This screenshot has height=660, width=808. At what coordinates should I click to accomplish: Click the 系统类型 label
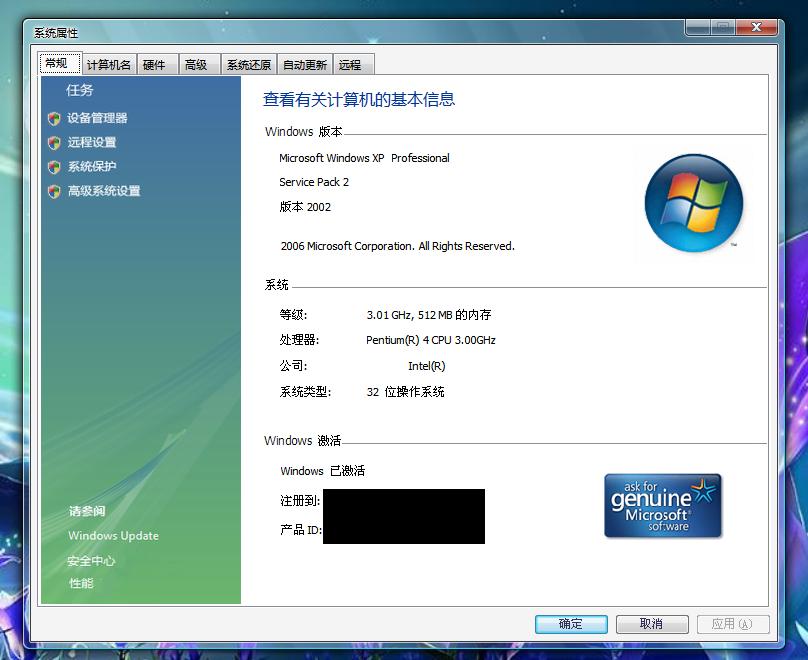(305, 392)
